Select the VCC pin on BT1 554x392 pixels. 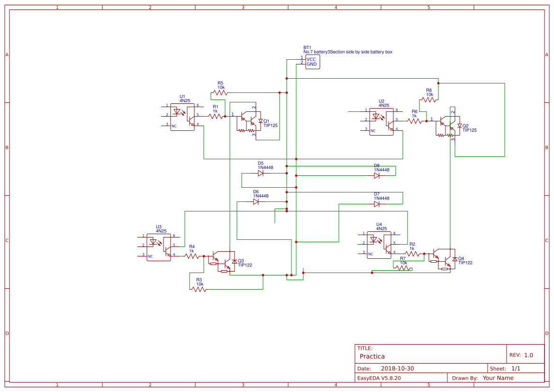[x=311, y=59]
